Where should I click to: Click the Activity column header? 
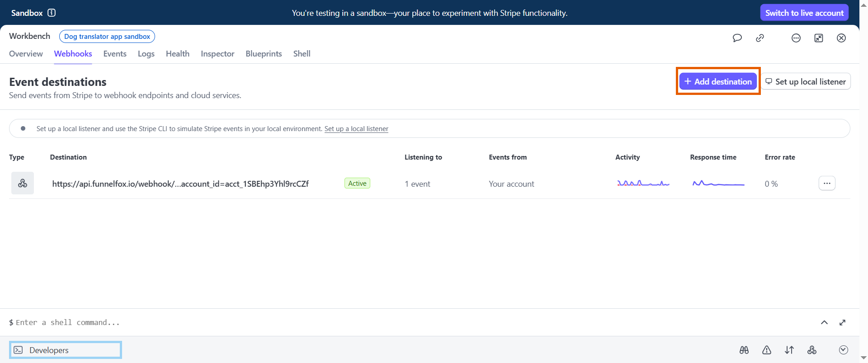[627, 157]
